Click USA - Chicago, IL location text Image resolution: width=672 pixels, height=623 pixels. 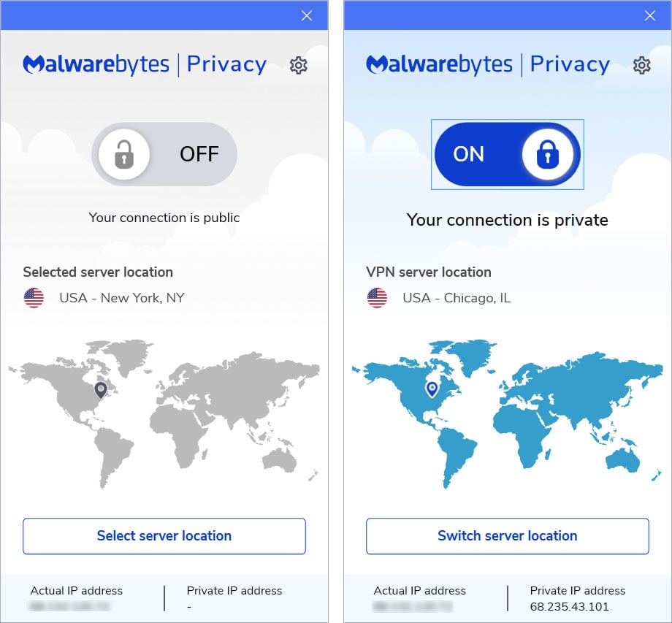coord(457,298)
